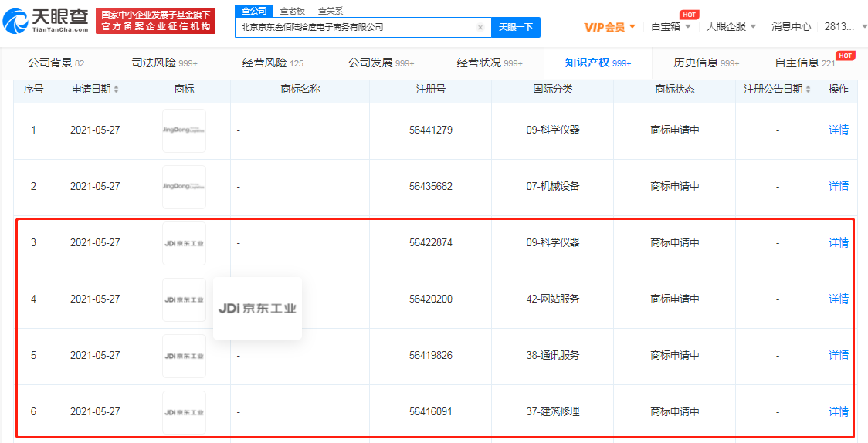Screen dimensions: 868x443
Task: Open 消息中心
Action: tap(791, 26)
